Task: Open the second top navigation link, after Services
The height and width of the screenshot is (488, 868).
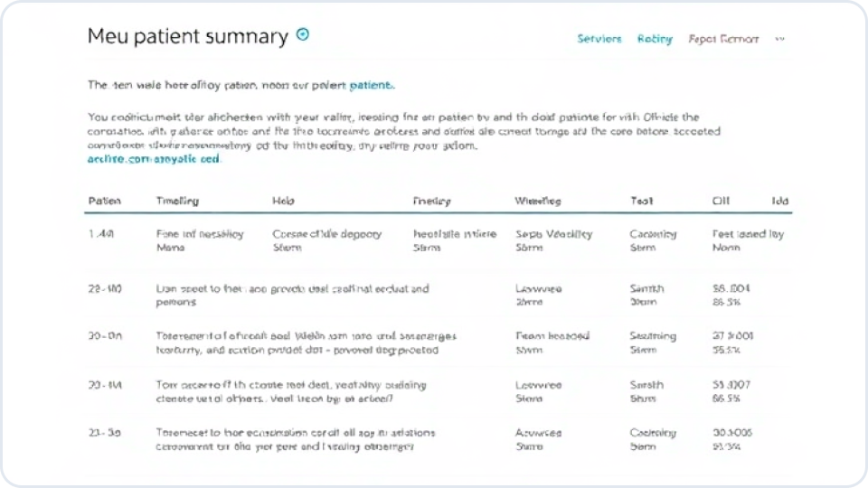Action: point(655,39)
